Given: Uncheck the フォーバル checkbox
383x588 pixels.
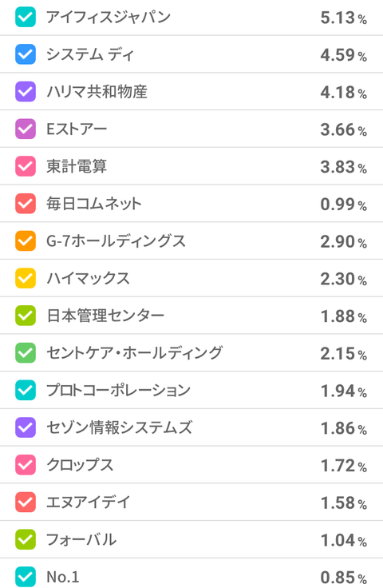Looking at the screenshot, I should 26,539.
